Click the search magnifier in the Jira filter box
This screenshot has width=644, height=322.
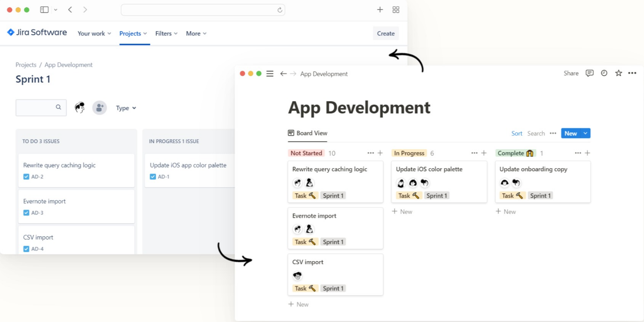click(58, 107)
